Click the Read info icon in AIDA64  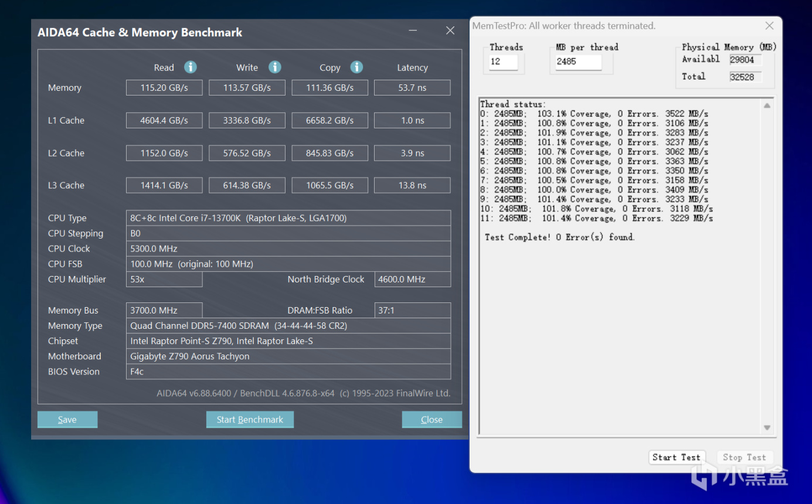191,67
